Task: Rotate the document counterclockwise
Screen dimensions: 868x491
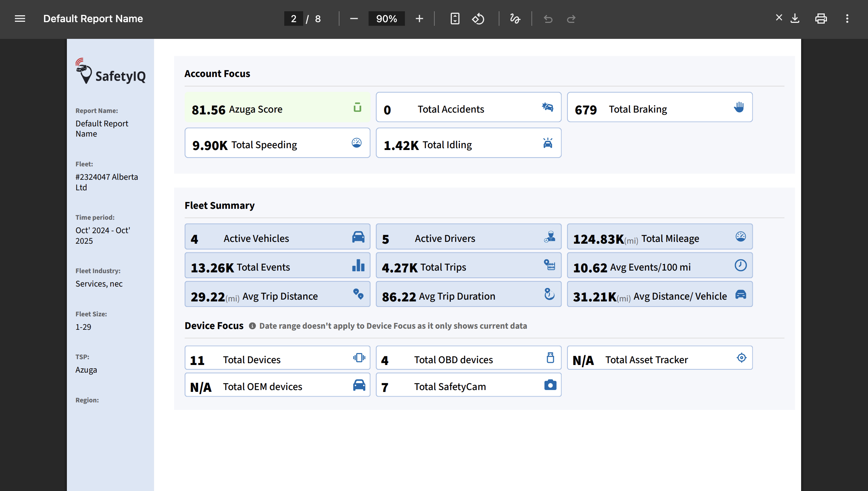Action: [478, 19]
